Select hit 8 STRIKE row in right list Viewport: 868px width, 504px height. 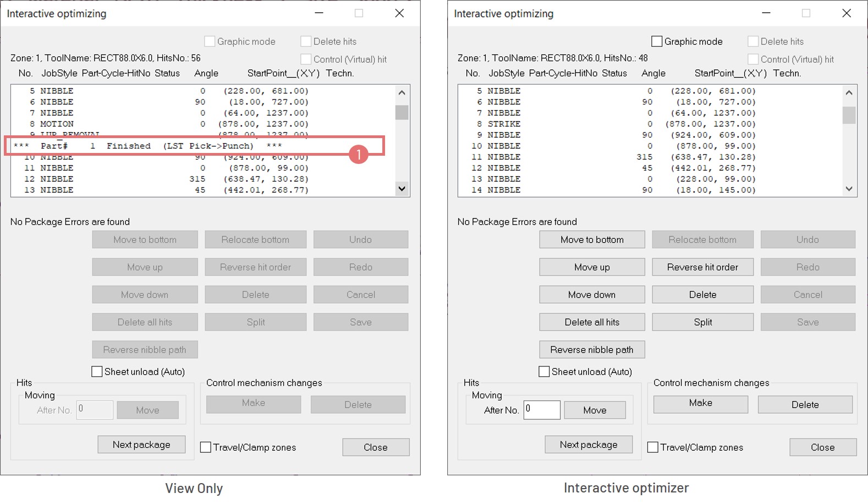(605, 124)
